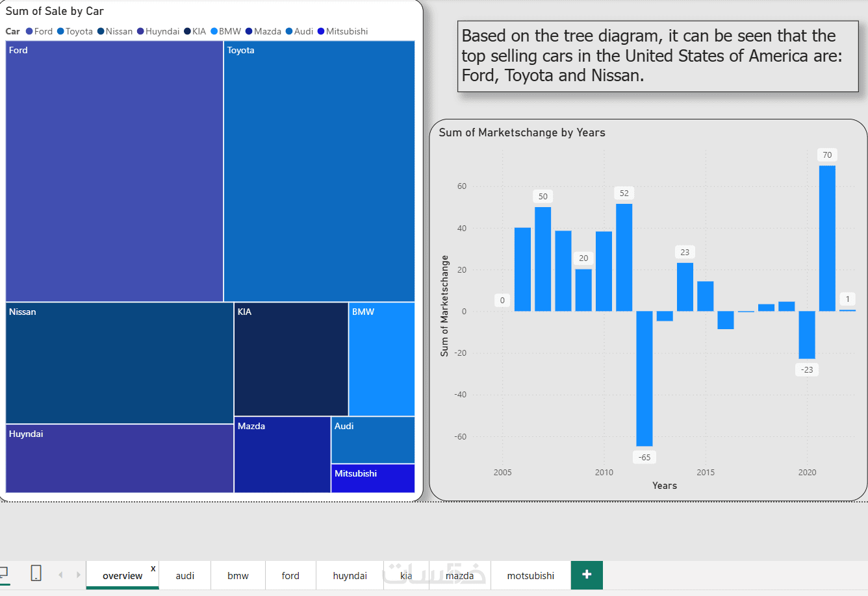
Task: Click the 'Sum of Marketschange' y-axis title
Action: [444, 306]
